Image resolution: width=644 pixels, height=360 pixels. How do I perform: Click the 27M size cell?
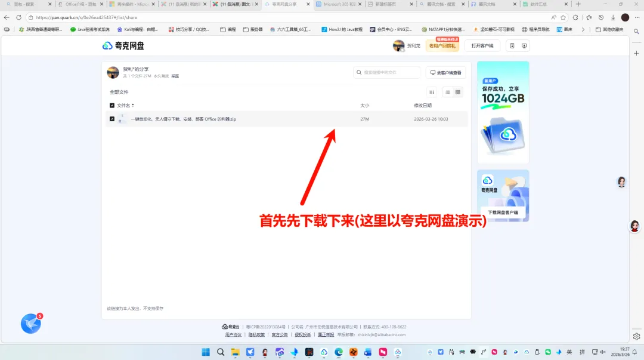pyautogui.click(x=365, y=119)
